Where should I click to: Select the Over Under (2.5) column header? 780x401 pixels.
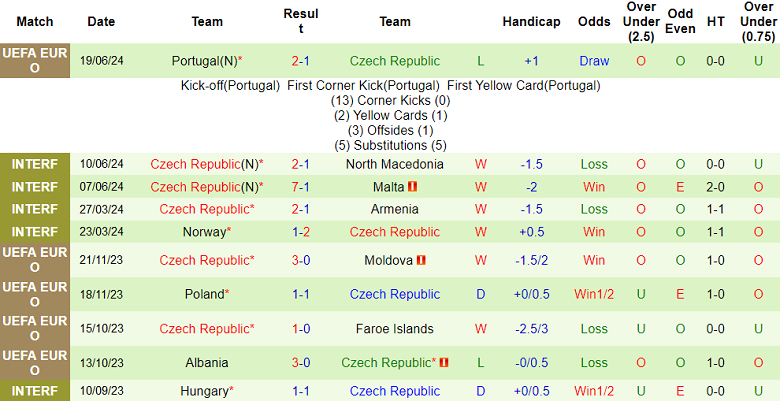pyautogui.click(x=641, y=21)
